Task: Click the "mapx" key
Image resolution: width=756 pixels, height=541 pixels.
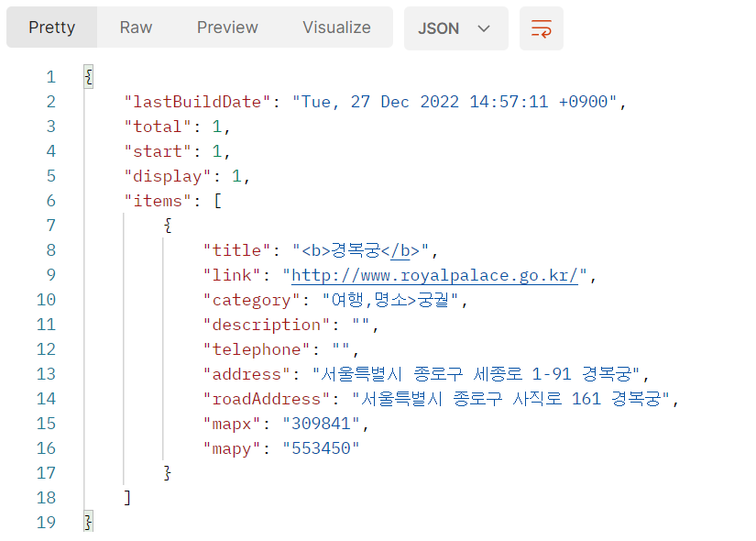Action: pos(232,424)
